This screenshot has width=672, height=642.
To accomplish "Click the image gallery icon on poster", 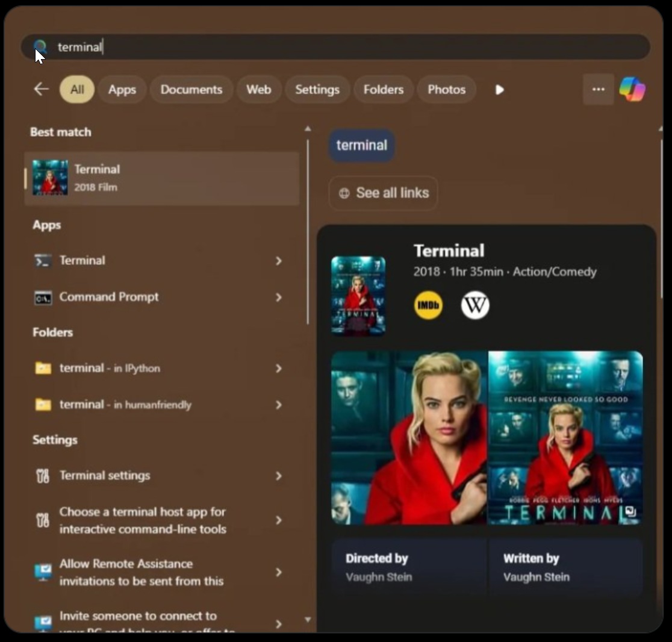I will tap(630, 512).
